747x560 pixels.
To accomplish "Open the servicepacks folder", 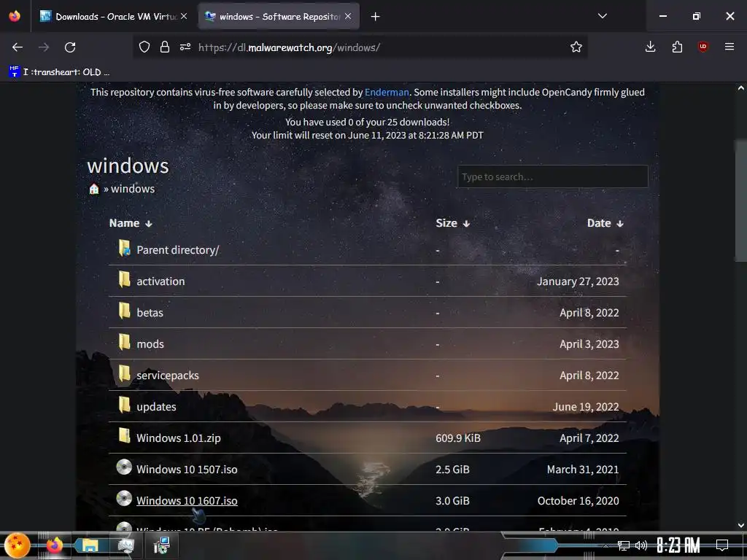I will pyautogui.click(x=168, y=376).
